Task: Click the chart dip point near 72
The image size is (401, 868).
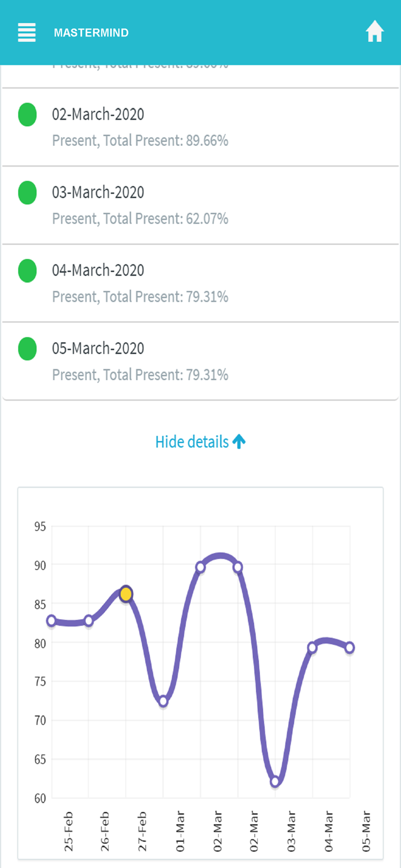Action: (163, 701)
